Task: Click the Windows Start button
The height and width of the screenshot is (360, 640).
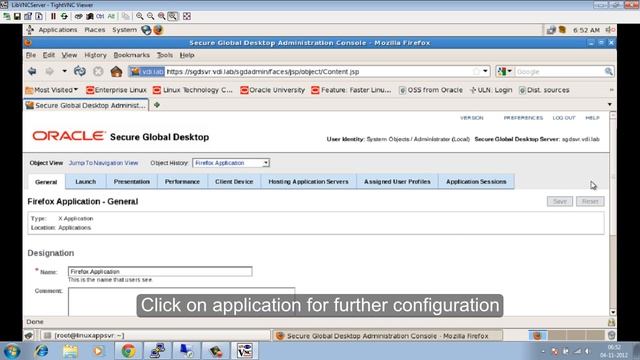Action: (11, 351)
